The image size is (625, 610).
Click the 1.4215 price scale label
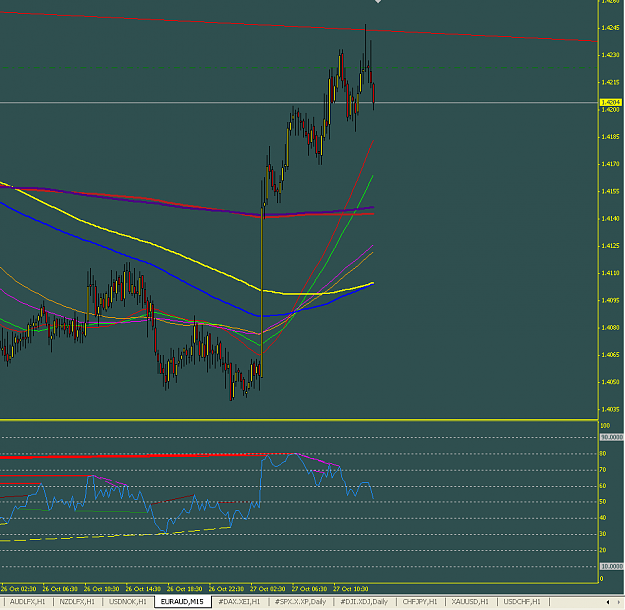point(611,82)
